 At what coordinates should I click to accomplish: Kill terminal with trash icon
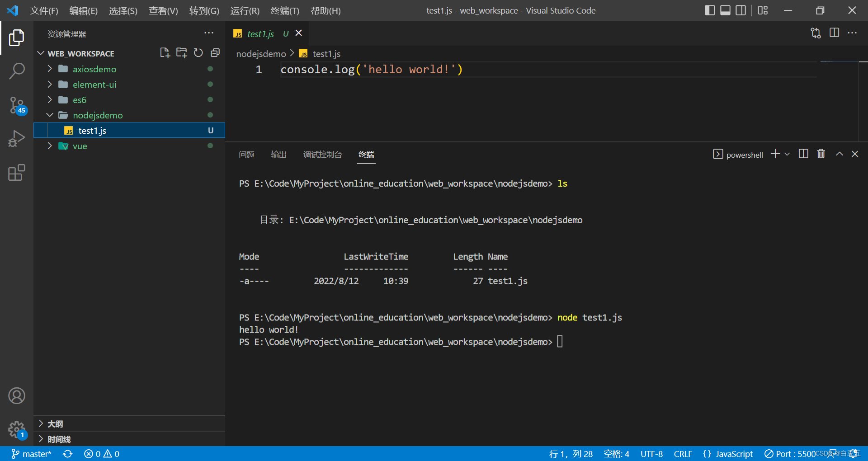[x=821, y=154]
